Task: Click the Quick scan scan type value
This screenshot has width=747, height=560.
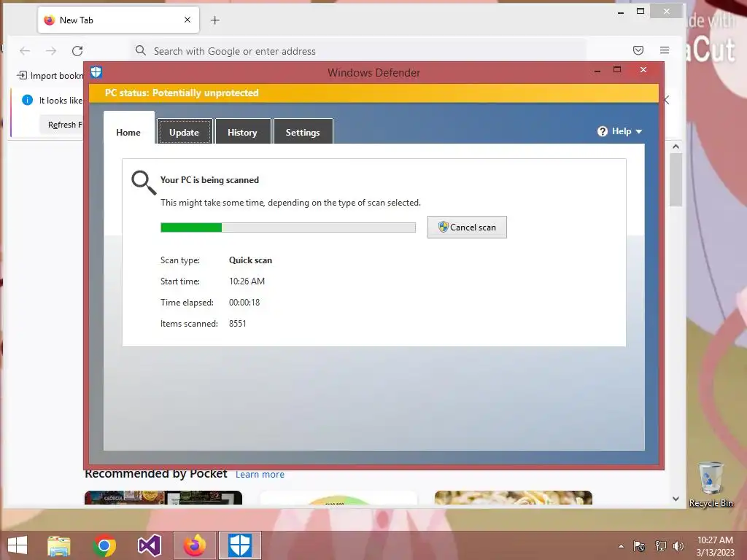Action: 251,260
